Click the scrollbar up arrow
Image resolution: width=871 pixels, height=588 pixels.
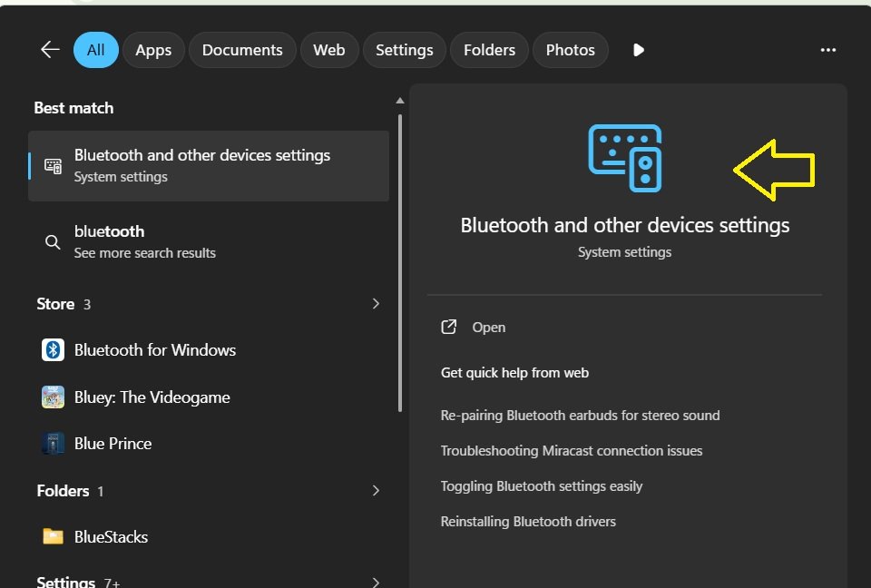click(400, 101)
